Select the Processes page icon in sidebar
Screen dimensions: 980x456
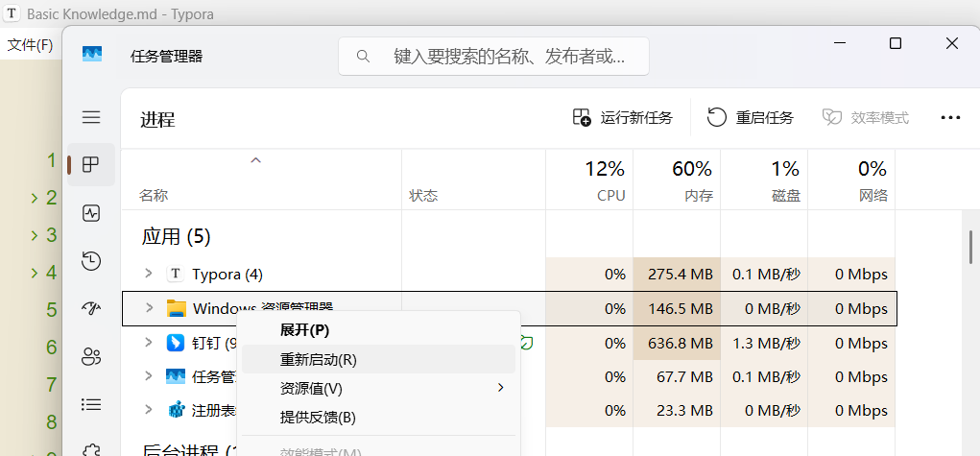tap(91, 164)
